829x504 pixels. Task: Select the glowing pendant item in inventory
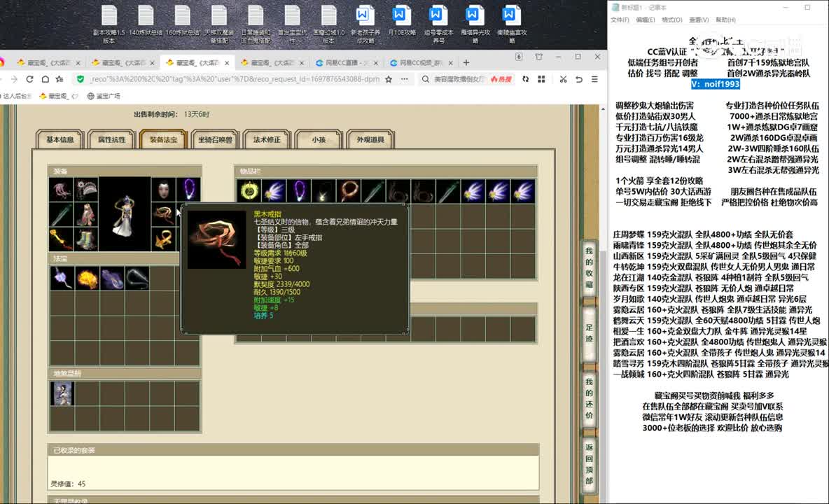click(x=323, y=190)
